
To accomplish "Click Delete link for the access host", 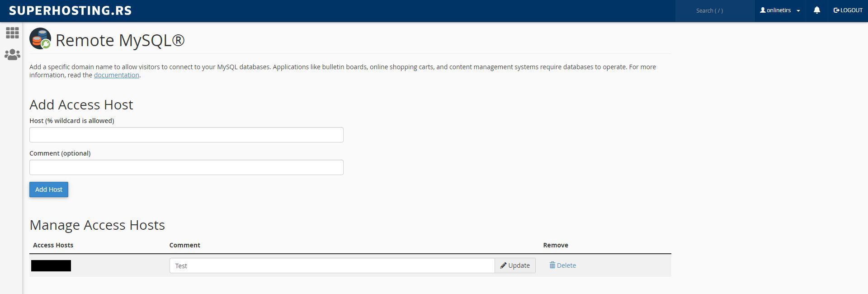I will (562, 266).
